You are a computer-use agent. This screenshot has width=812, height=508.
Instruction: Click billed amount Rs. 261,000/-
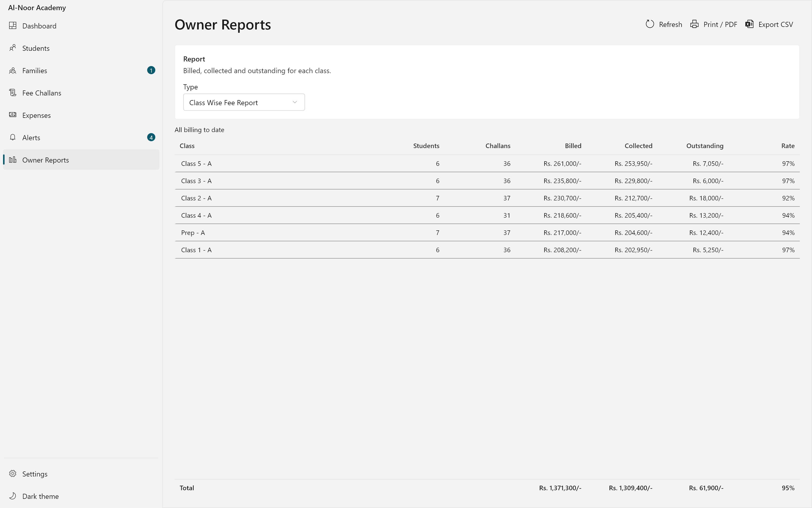click(x=562, y=164)
